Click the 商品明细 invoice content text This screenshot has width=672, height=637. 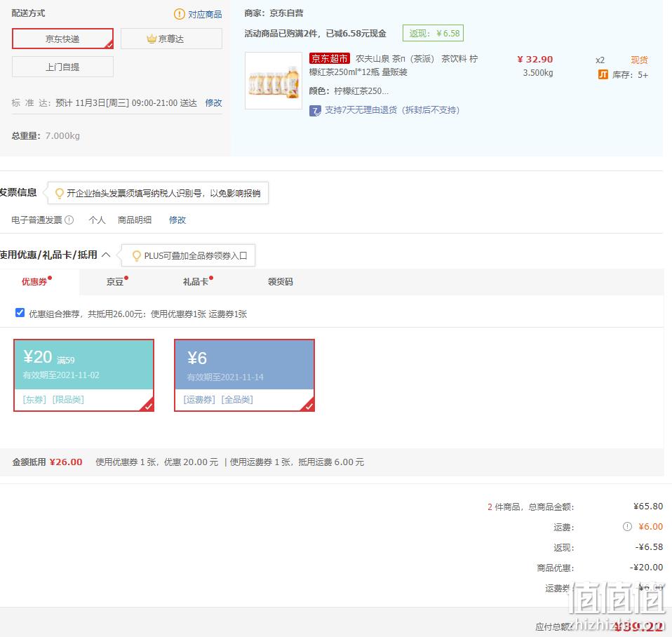[135, 220]
